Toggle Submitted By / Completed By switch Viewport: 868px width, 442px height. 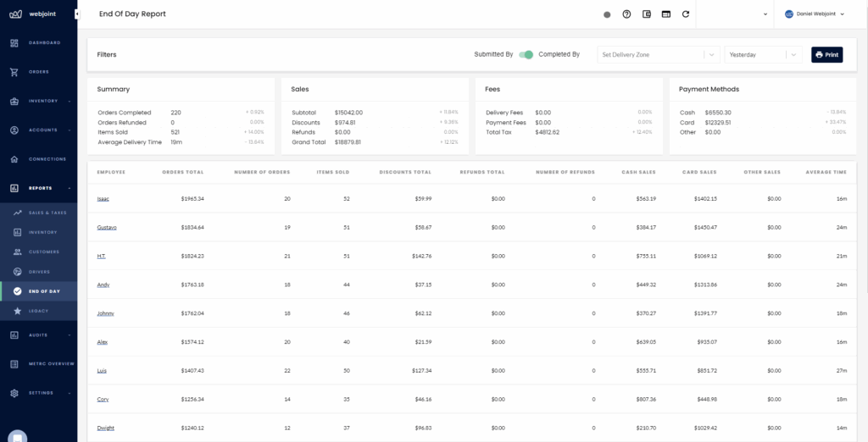click(526, 54)
